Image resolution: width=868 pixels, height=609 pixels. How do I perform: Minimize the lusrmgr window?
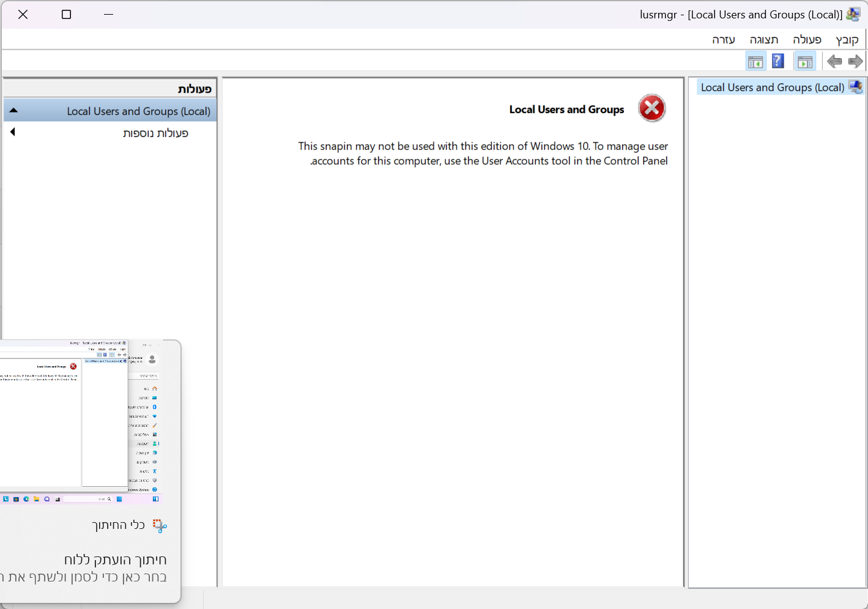(109, 14)
